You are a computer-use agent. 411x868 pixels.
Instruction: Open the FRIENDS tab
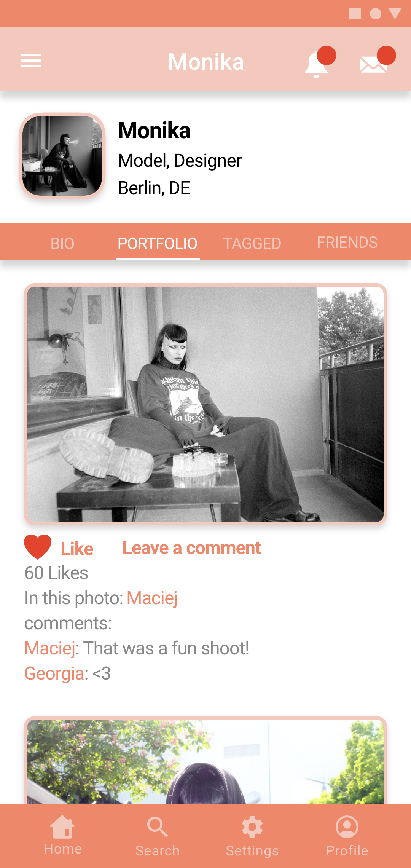point(347,242)
